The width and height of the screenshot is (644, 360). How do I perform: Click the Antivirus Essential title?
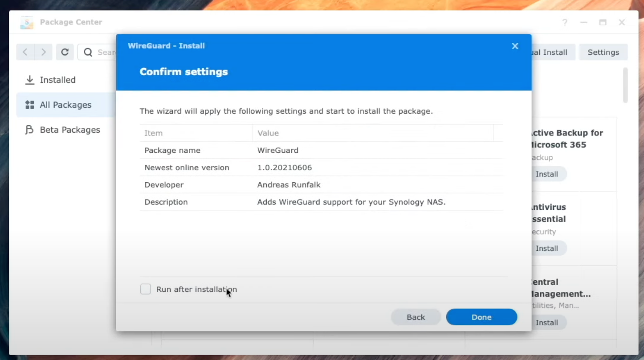[x=548, y=213]
